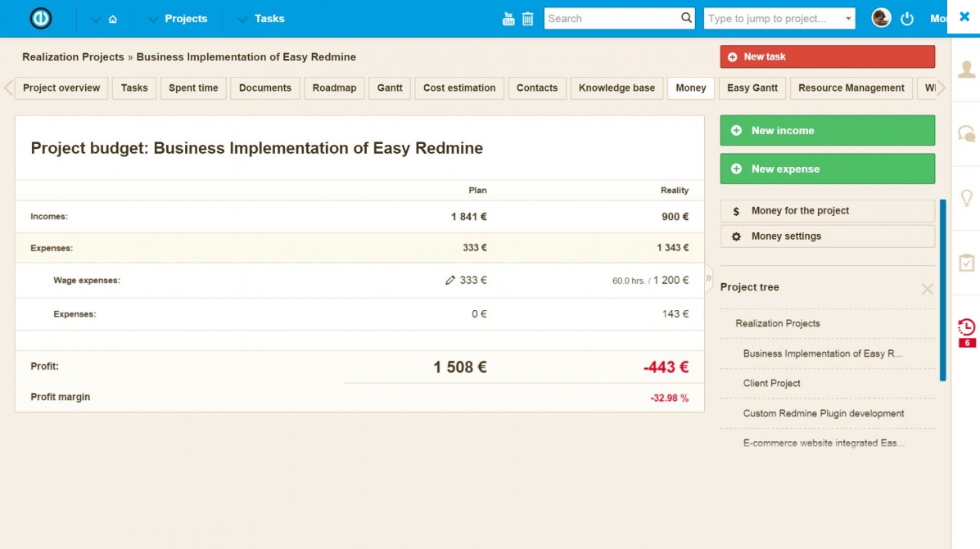Switch to Knowledge base tab

point(616,88)
